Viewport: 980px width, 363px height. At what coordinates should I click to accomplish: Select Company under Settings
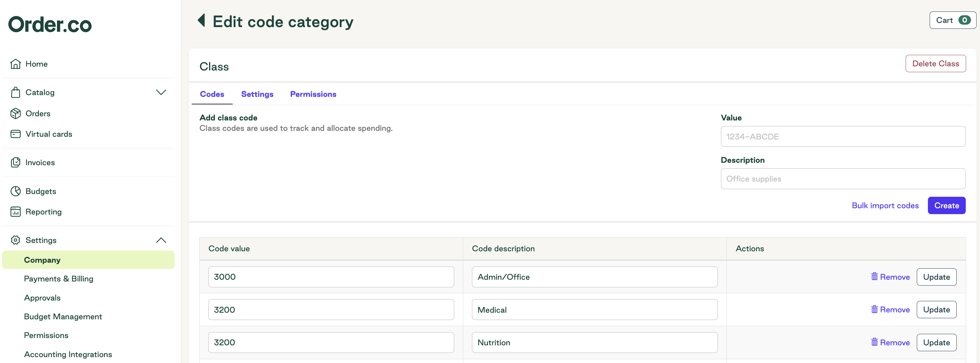[x=88, y=260]
